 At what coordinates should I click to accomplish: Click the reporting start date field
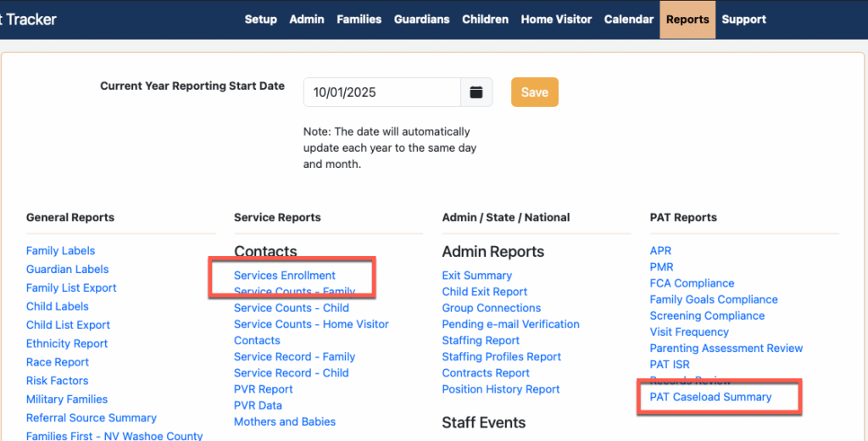tap(381, 92)
